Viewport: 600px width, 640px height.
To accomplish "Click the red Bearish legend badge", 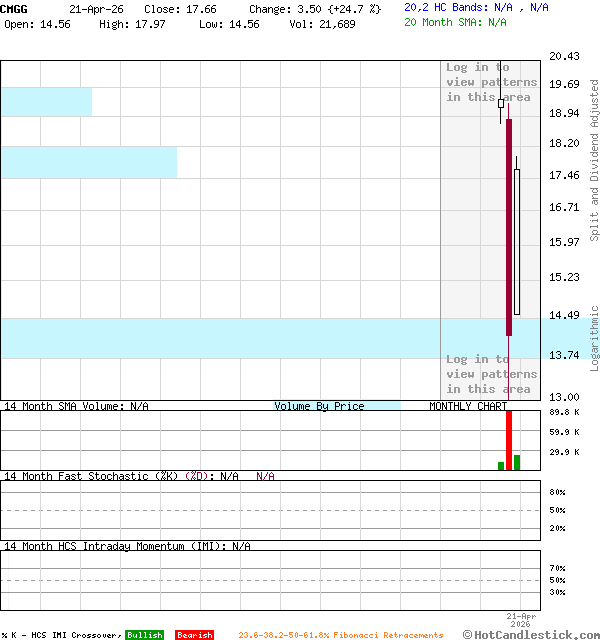I will coord(194,635).
